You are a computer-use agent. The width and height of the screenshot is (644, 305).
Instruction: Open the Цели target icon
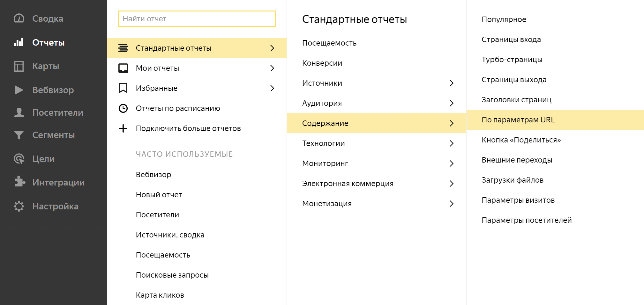pyautogui.click(x=19, y=159)
